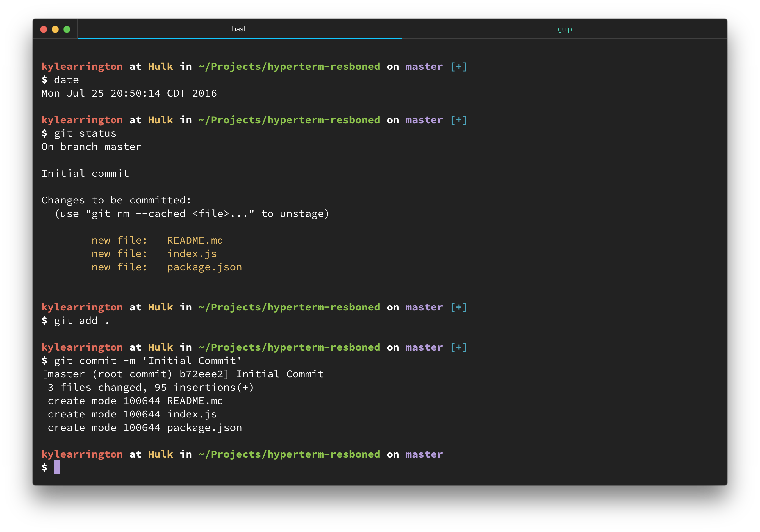This screenshot has height=532, width=760.
Task: Click the index.js new file entry
Action: tap(192, 253)
